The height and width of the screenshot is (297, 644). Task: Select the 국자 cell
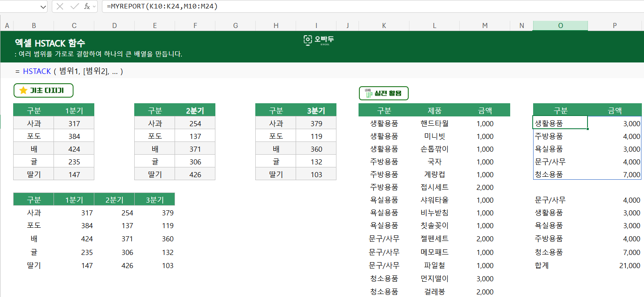435,162
